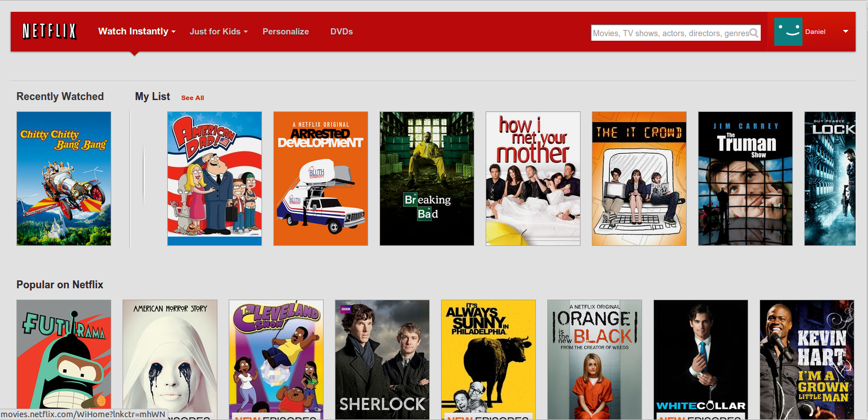
Task: Click the search magnifier icon
Action: (x=754, y=33)
